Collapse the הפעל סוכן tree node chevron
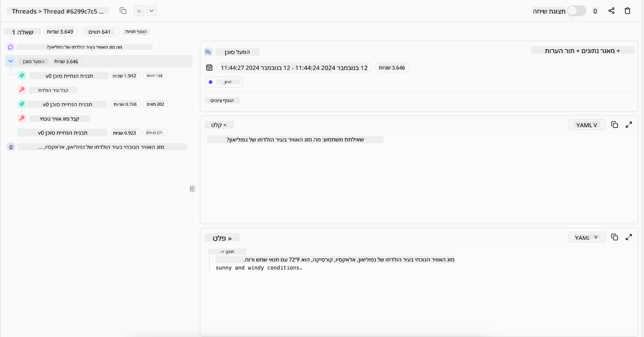Viewport: 644px width, 337px height. click(x=11, y=61)
